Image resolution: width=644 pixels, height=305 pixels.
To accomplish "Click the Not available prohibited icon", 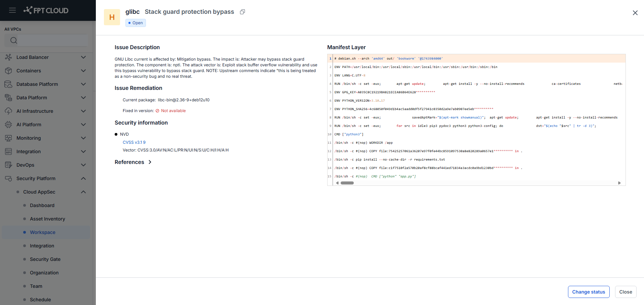I will [157, 111].
